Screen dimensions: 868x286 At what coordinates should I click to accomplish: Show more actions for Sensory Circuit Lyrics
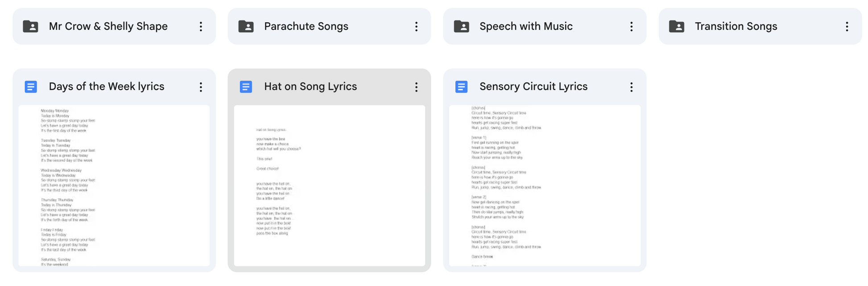[x=631, y=87]
